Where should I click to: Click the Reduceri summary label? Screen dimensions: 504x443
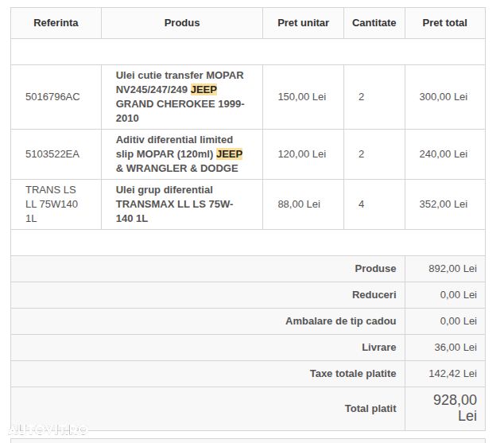374,295
